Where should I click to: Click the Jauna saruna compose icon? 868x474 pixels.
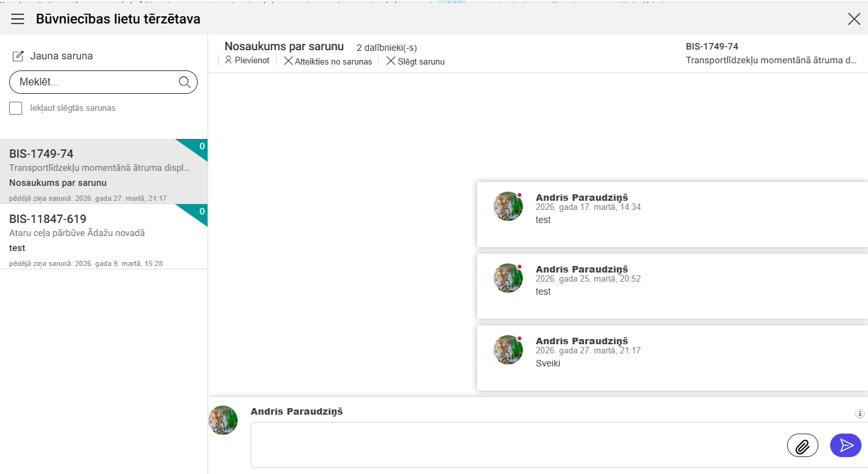18,56
